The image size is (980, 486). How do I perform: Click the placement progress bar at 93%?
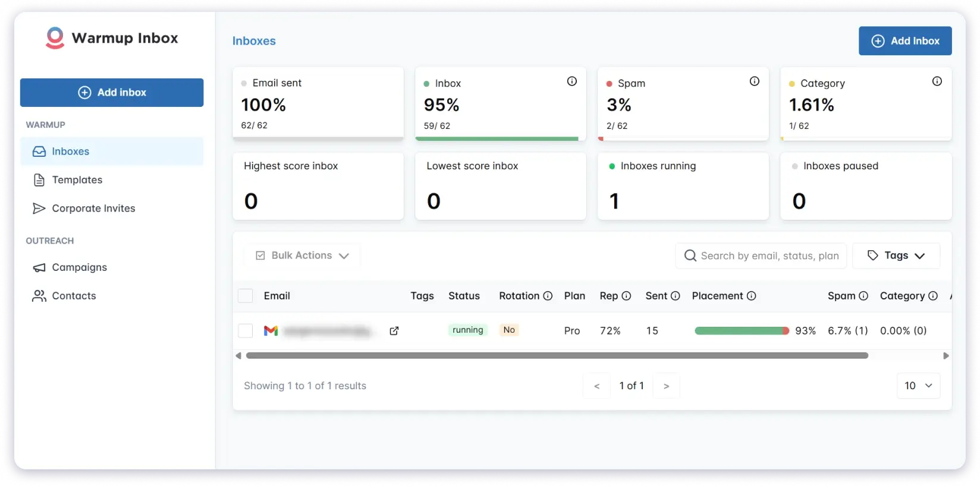tap(741, 331)
